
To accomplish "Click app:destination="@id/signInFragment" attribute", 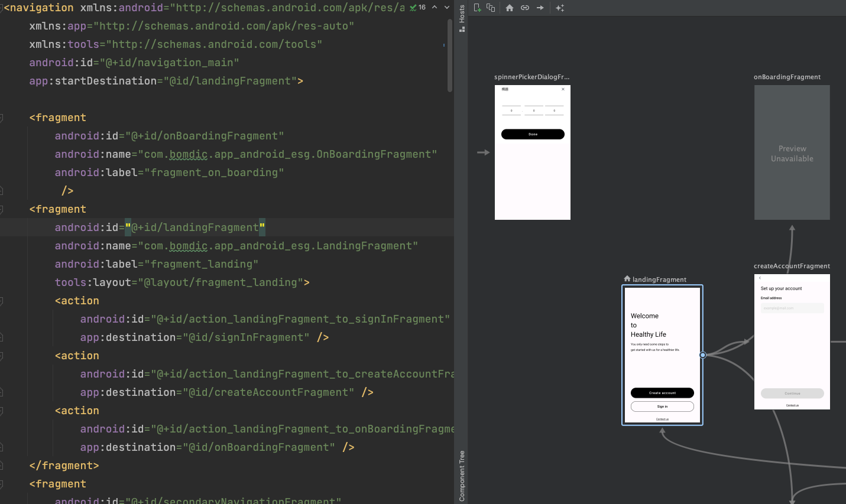I will 195,337.
